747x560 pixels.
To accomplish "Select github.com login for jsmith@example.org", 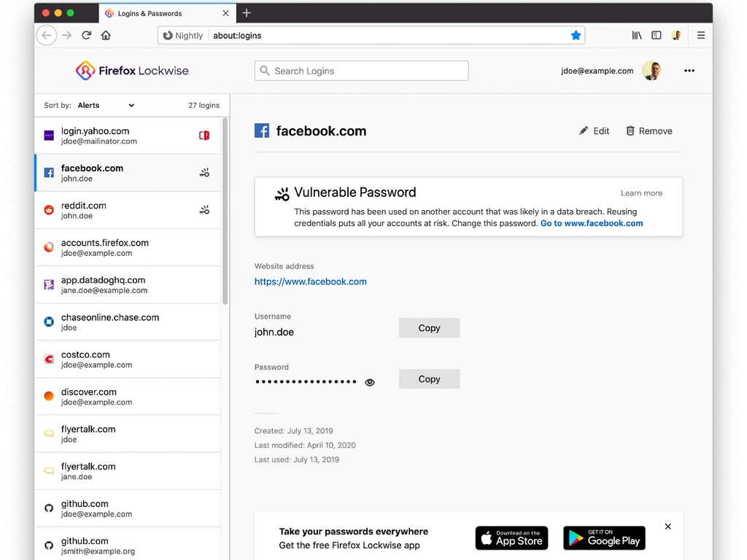I will click(x=128, y=544).
